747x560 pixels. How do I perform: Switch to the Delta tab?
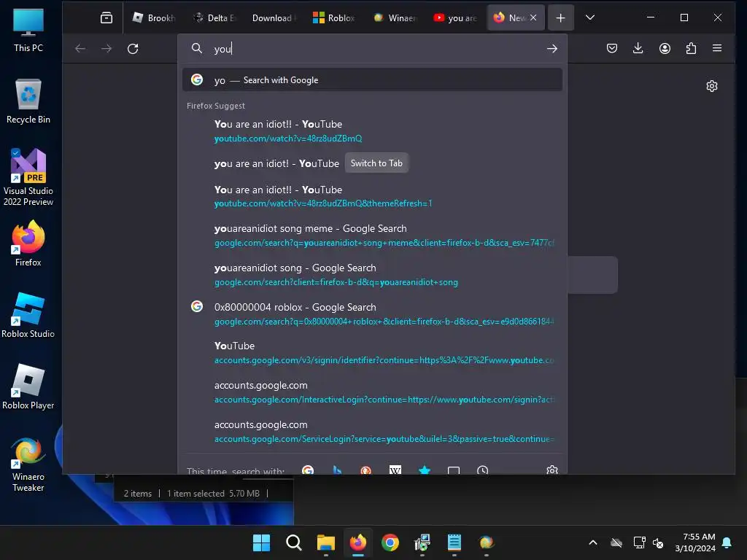(215, 18)
